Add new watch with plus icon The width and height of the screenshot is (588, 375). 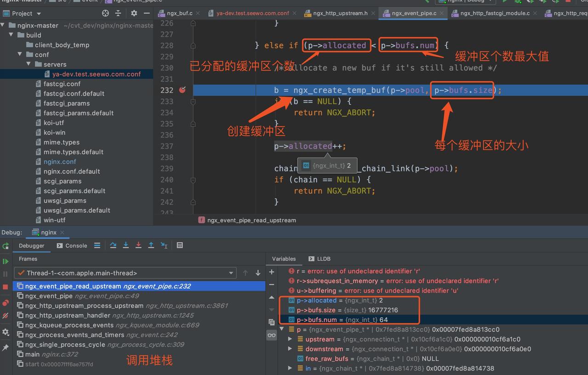click(271, 272)
